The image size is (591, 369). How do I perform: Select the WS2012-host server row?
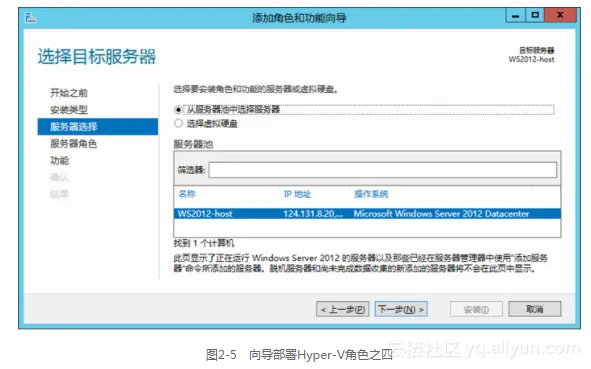tap(367, 214)
